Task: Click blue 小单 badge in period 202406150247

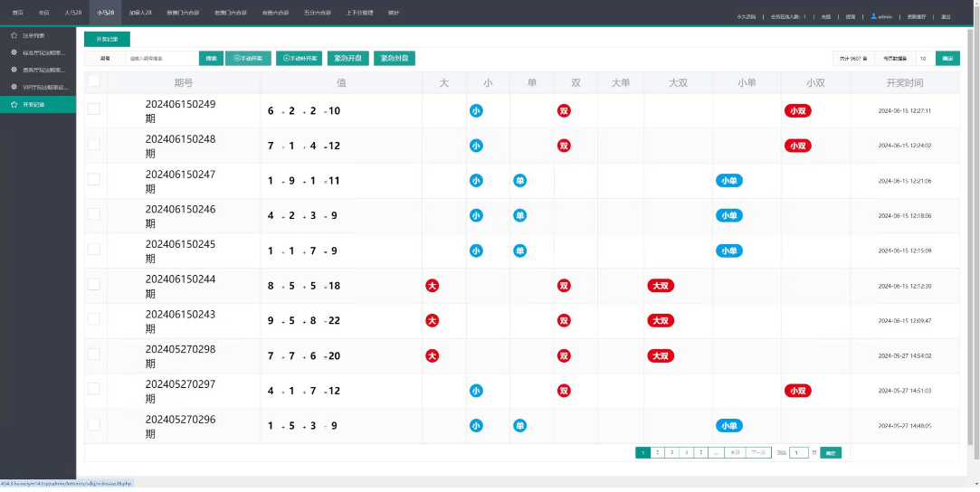Action: pyautogui.click(x=728, y=181)
